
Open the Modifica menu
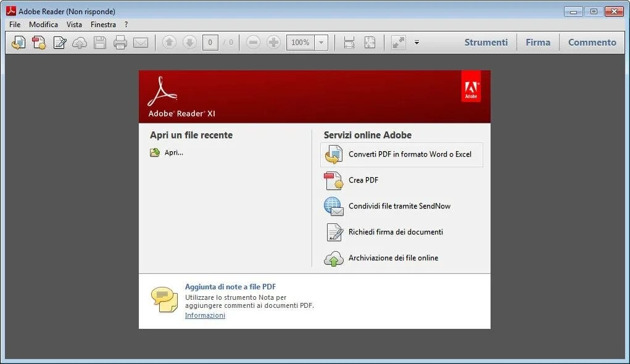[x=43, y=25]
